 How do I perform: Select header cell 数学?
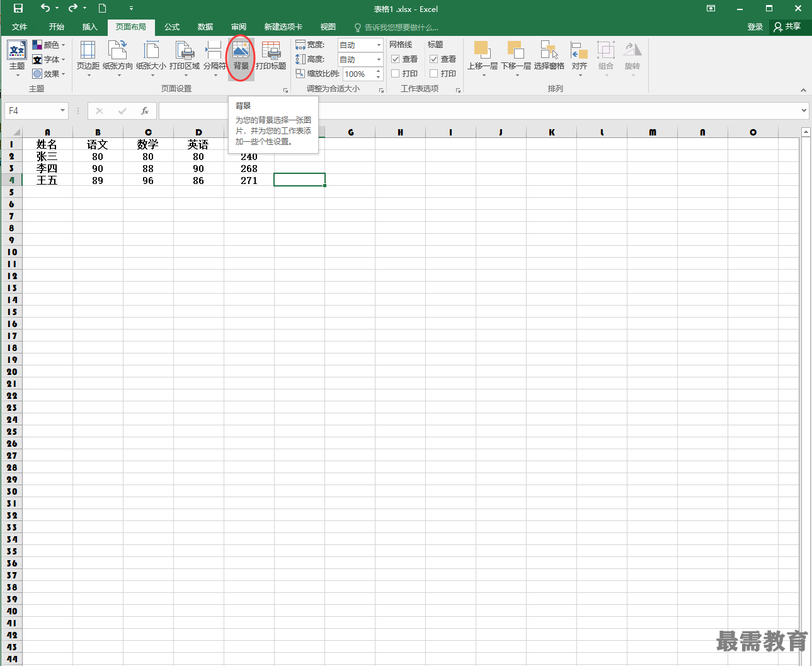(148, 144)
